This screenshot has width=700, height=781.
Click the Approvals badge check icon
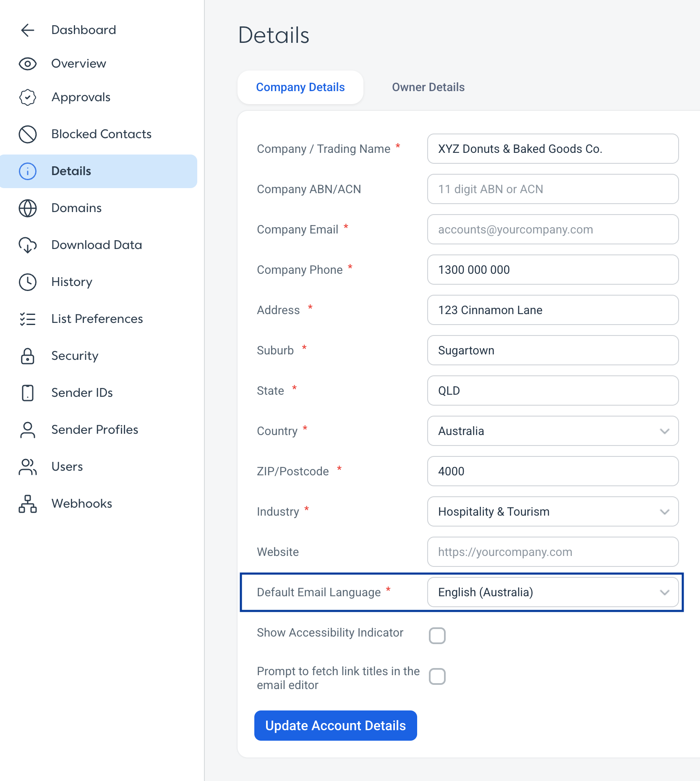28,97
